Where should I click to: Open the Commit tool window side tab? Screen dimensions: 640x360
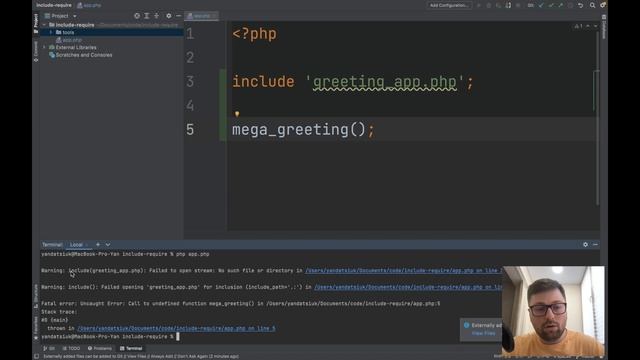tap(36, 51)
